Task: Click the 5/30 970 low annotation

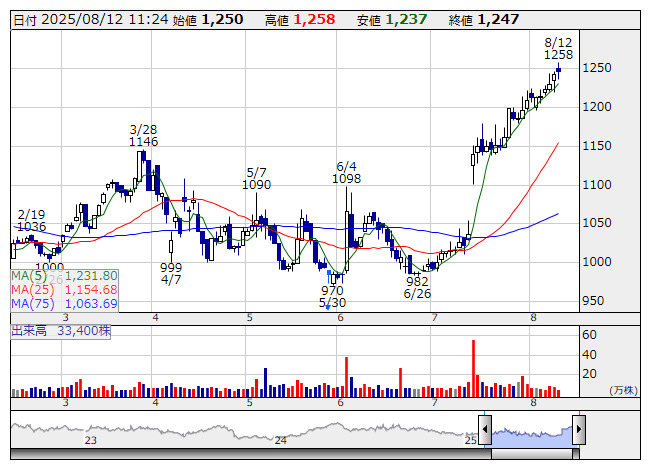Action: click(x=332, y=296)
